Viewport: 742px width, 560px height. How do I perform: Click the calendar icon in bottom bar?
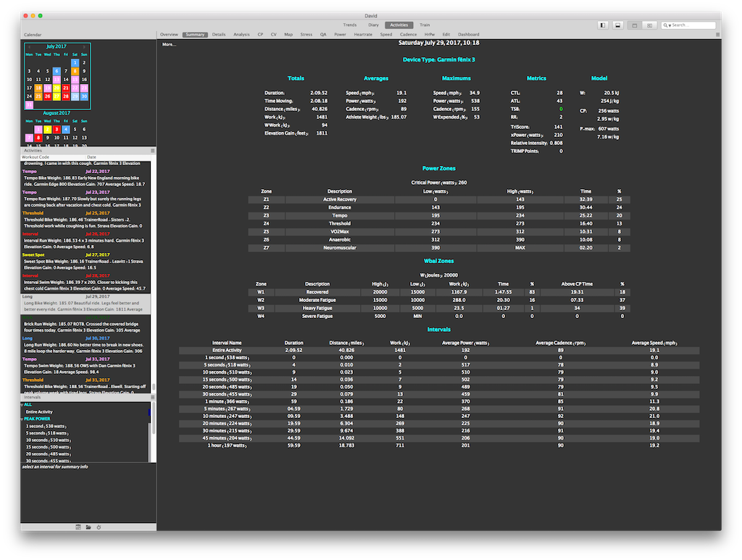point(77,527)
